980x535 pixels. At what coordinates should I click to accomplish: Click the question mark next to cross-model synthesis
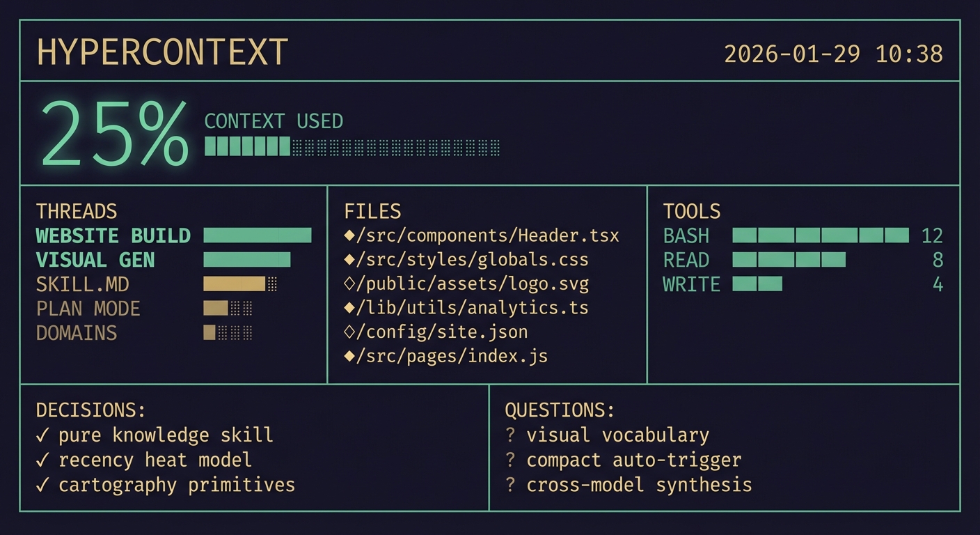point(510,485)
